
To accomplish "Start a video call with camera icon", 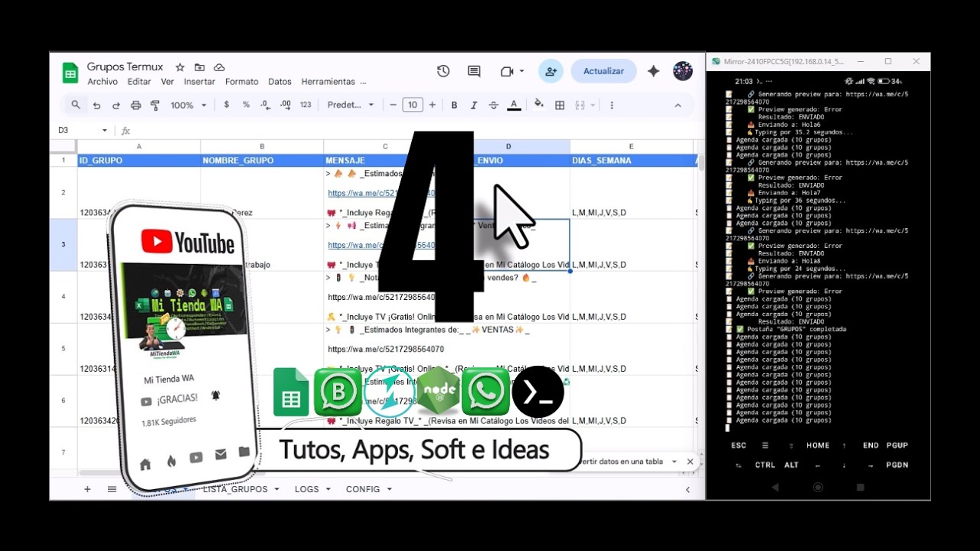I will click(x=506, y=71).
